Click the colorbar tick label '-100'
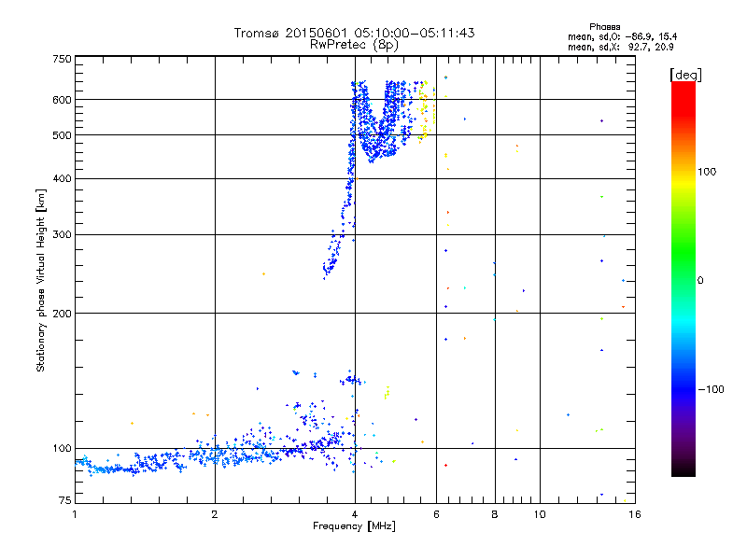 click(x=711, y=389)
